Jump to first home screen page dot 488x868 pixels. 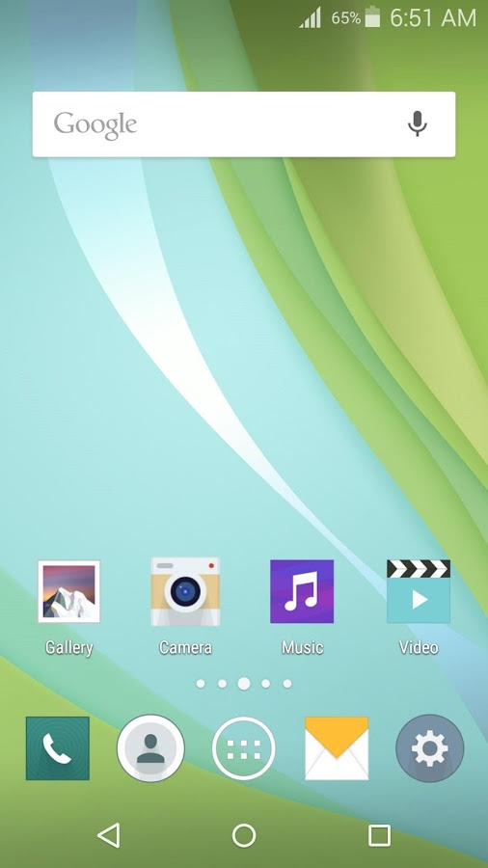pyautogui.click(x=201, y=684)
